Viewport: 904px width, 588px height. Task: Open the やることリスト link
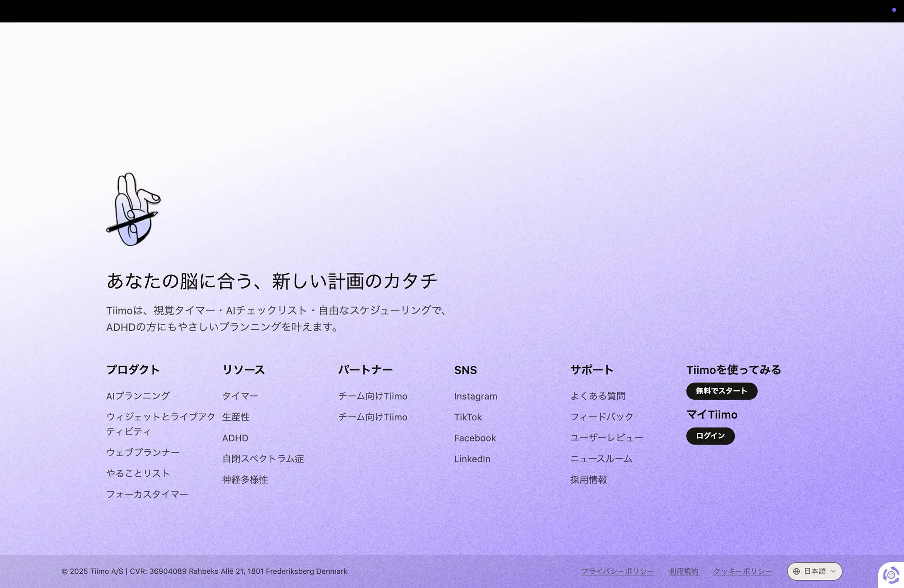pos(137,473)
